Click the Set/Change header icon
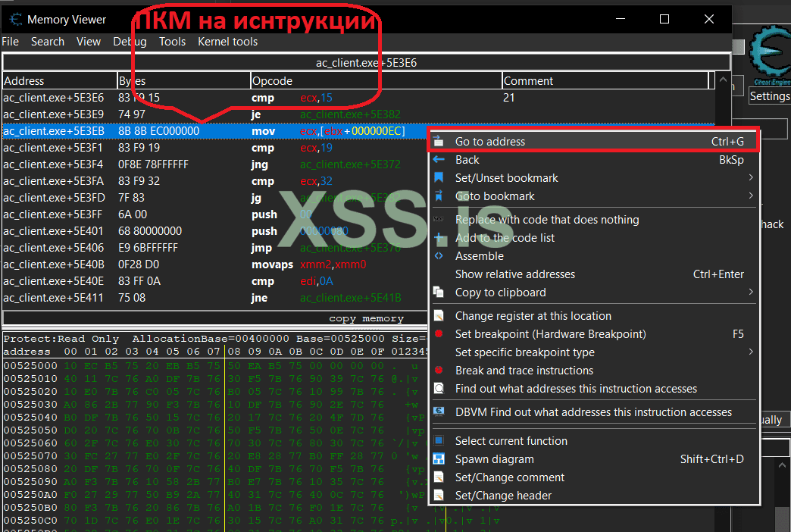The width and height of the screenshot is (791, 532). pos(439,496)
